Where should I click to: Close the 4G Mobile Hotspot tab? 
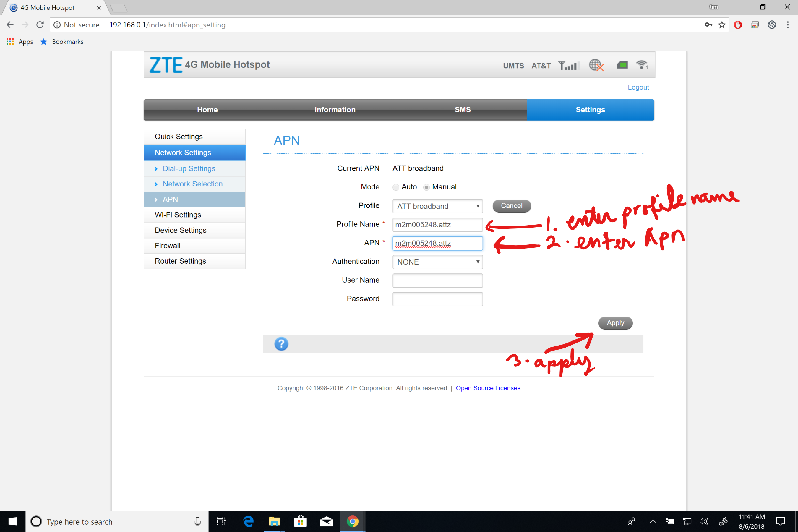[x=99, y=8]
